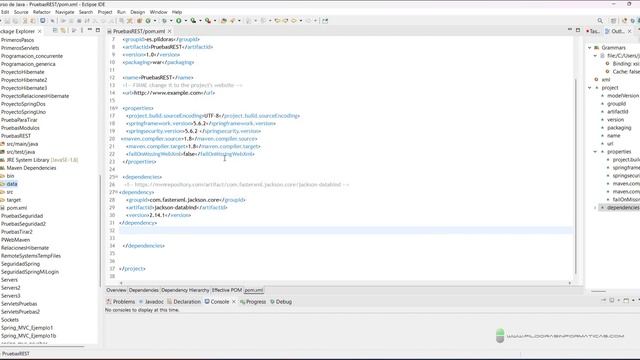Click the Open Console icon in console toolbar
Image resolution: width=640 pixels, height=360 pixels.
pos(626,300)
